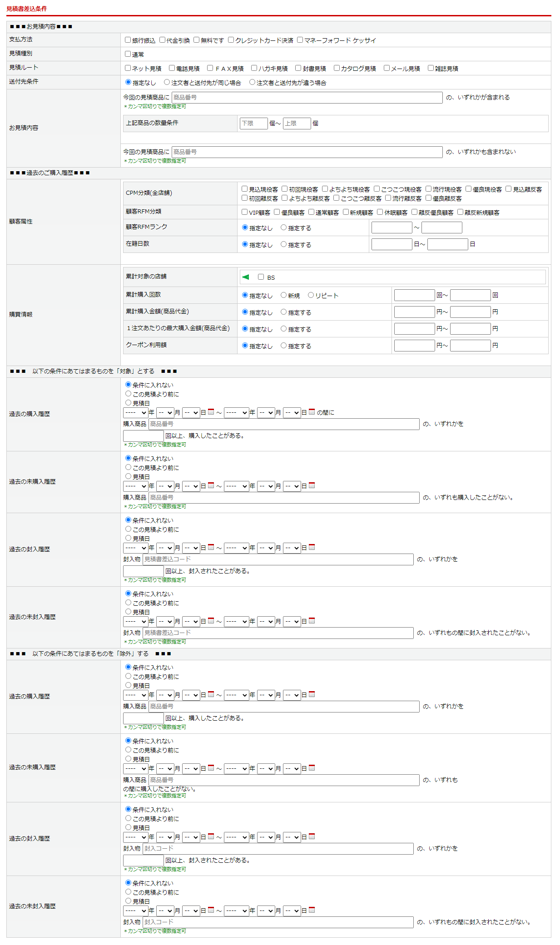The width and height of the screenshot is (560, 945).
Task: Click the green arrow icon beside BS
Action: [x=246, y=277]
